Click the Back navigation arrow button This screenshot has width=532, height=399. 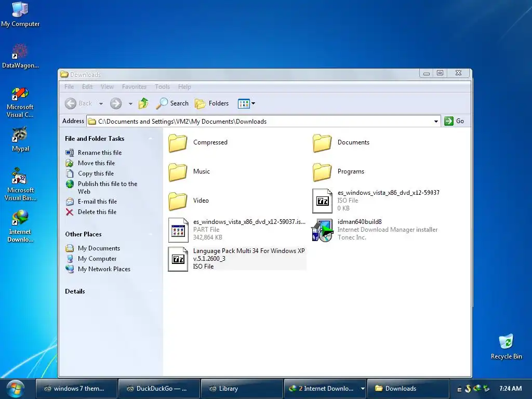pos(71,103)
